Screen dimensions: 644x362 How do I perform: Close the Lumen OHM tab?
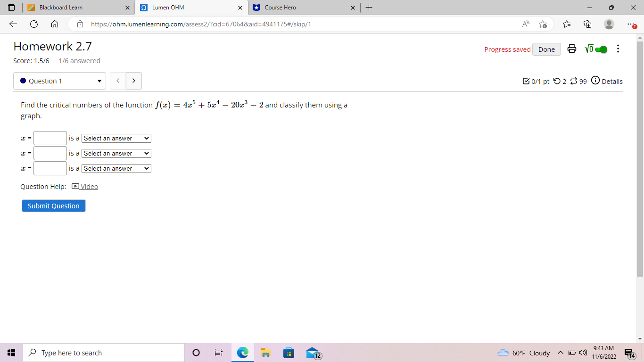[240, 8]
